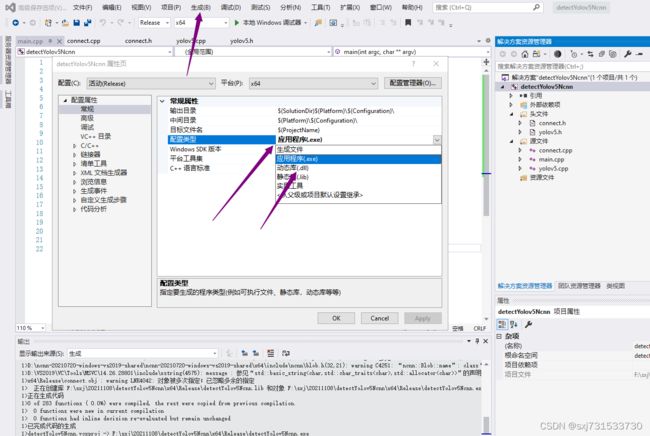
Task: Click the pending changes clock icon
Action: click(574, 54)
